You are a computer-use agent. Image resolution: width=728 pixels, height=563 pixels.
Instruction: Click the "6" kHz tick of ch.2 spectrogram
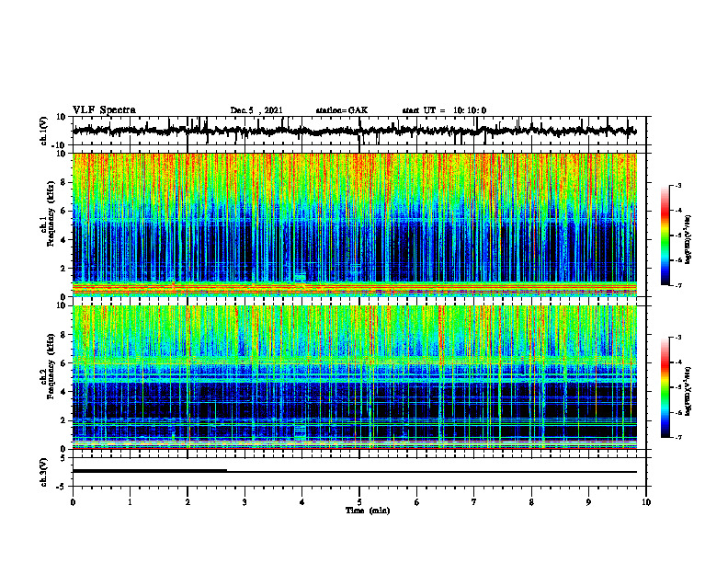(x=63, y=363)
